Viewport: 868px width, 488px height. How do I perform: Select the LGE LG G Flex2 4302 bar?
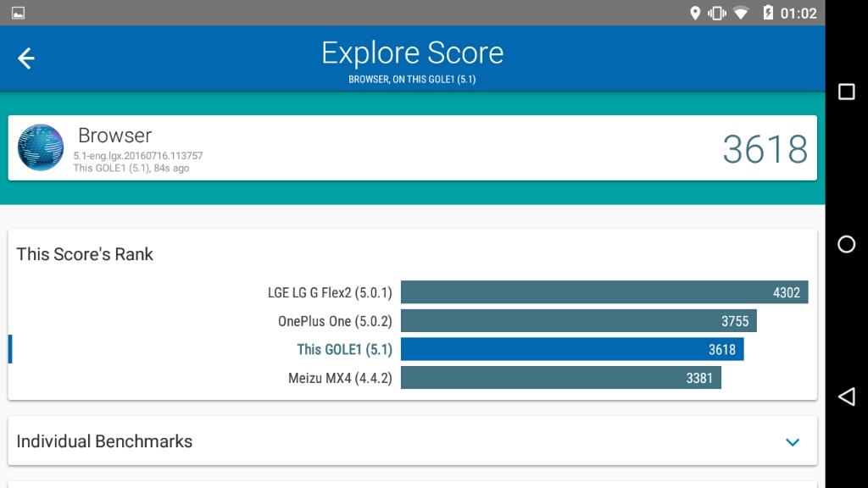(x=604, y=292)
